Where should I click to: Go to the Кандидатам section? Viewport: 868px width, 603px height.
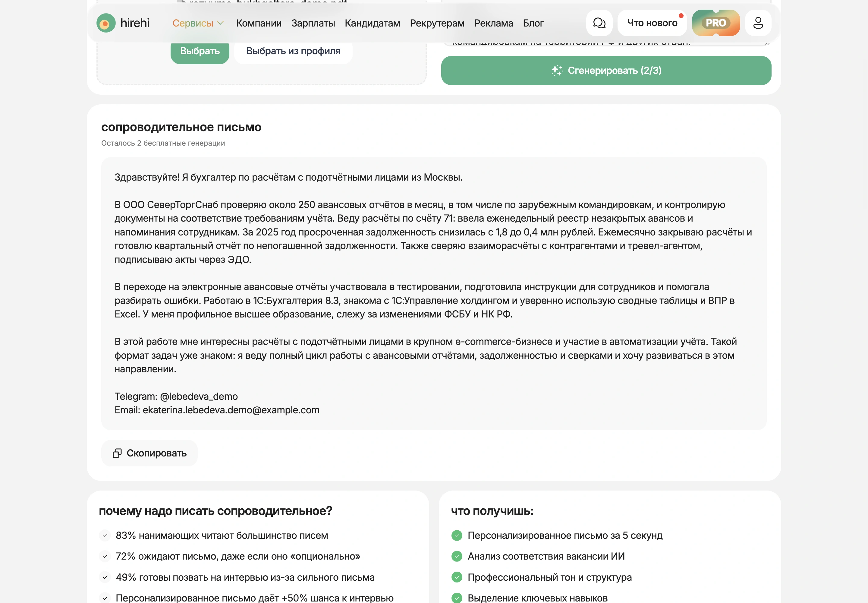point(373,23)
